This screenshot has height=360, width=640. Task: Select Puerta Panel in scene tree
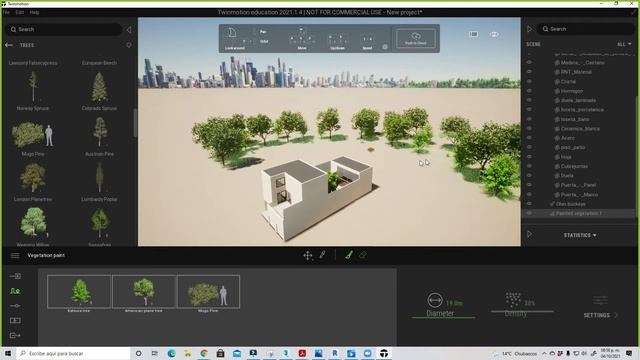tap(579, 185)
